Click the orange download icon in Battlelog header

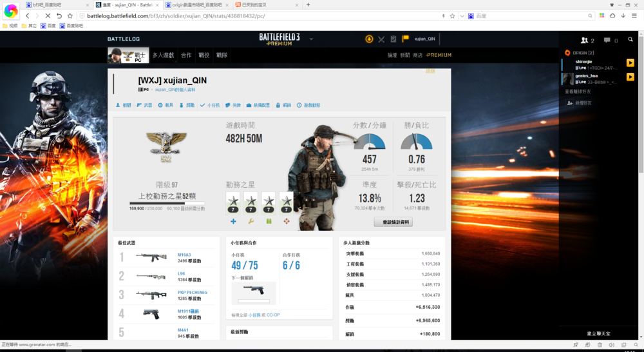(x=369, y=39)
